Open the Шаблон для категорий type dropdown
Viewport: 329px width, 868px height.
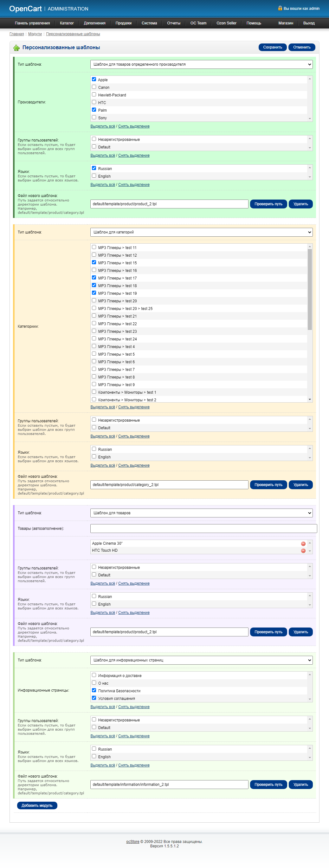click(x=201, y=232)
